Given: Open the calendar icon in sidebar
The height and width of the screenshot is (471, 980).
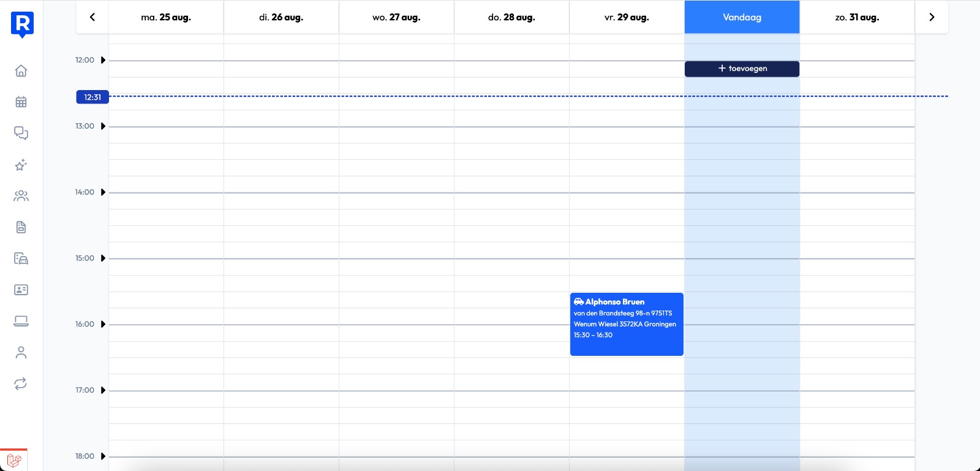Looking at the screenshot, I should [x=21, y=102].
